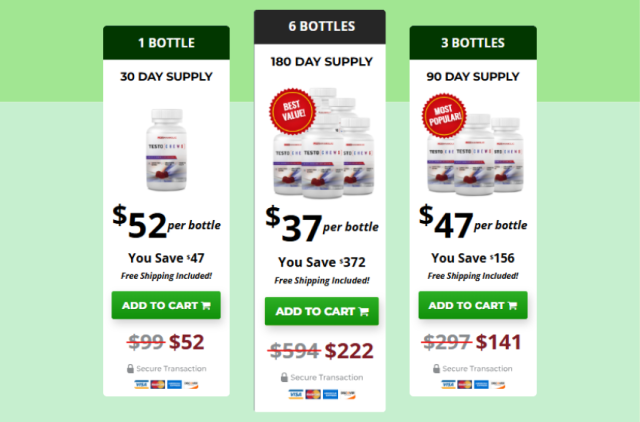The width and height of the screenshot is (640, 422).
Task: Click the six bottles product image
Action: click(x=322, y=143)
